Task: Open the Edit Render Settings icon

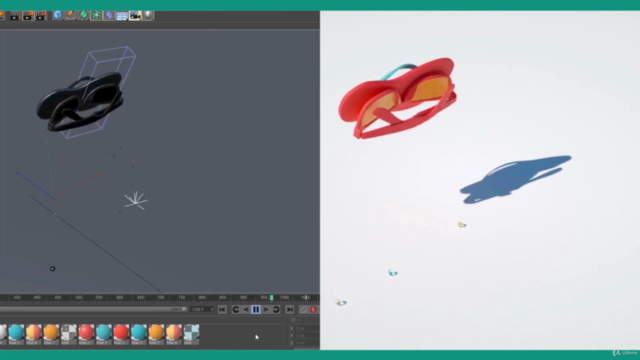Action: (x=41, y=16)
